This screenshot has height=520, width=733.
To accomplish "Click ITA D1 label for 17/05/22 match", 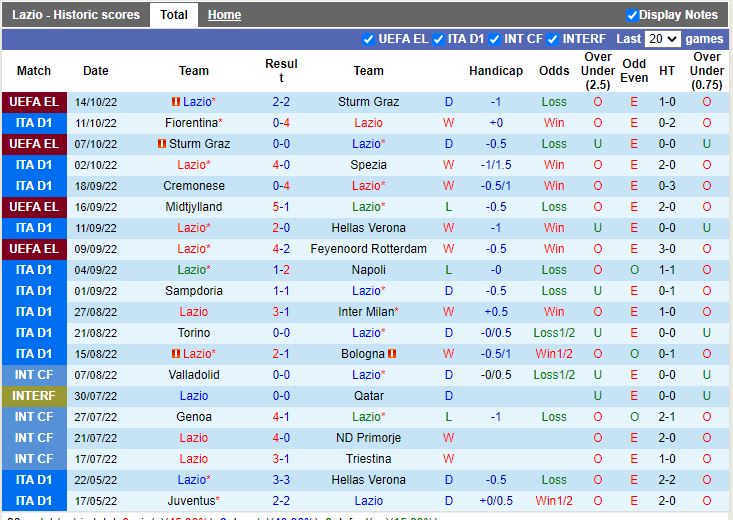I will (34, 501).
